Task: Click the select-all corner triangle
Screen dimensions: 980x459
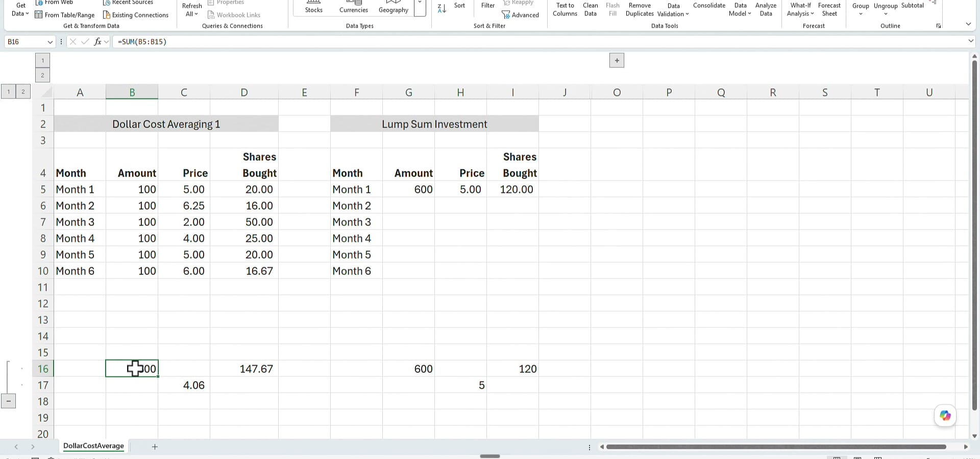Action: tap(46, 92)
